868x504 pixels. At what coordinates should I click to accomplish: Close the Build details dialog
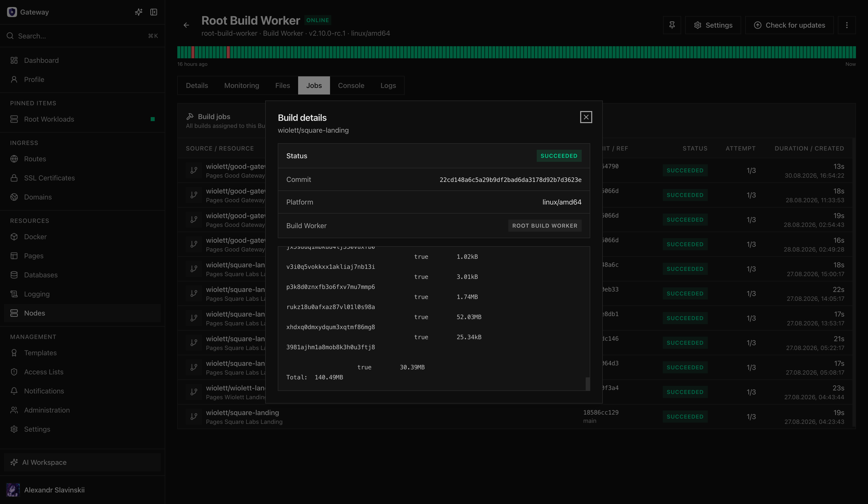[x=586, y=117]
